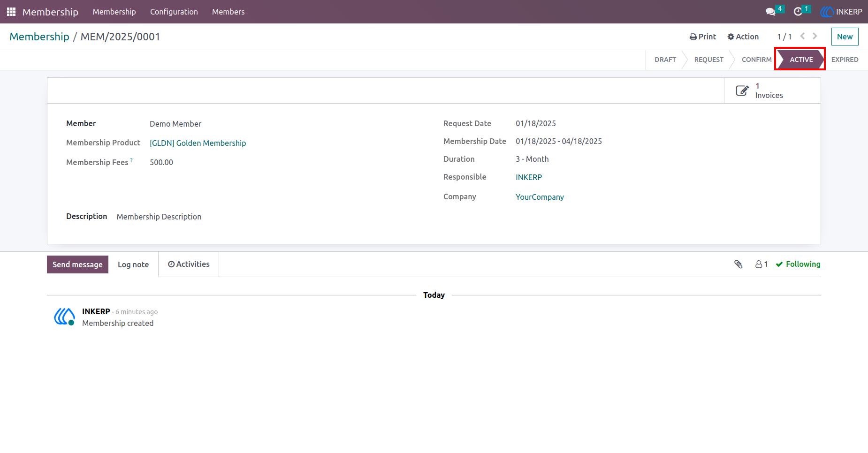
Task: Open the activities clock icon in navbar
Action: click(x=798, y=12)
